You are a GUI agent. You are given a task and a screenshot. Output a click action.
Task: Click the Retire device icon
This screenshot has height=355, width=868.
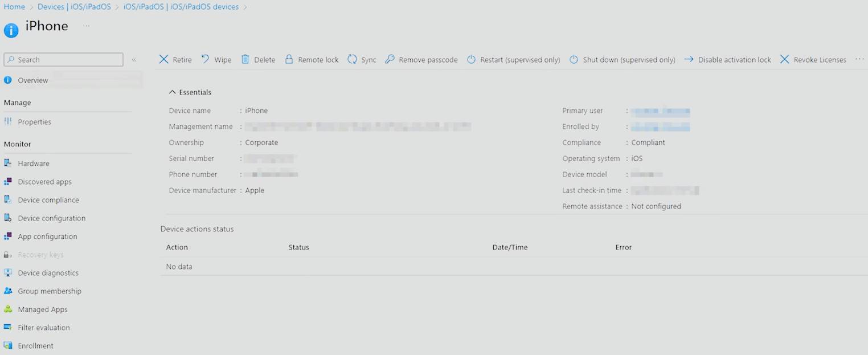point(164,59)
